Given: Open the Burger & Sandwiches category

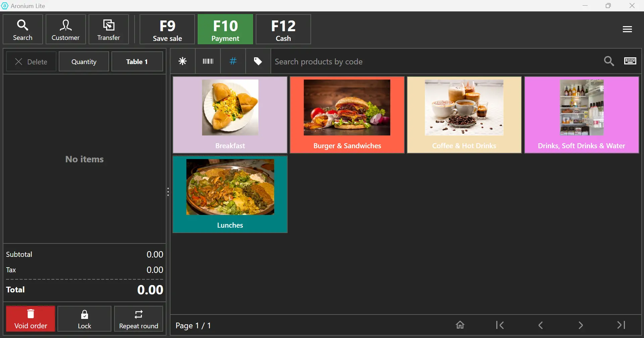Looking at the screenshot, I should 347,115.
